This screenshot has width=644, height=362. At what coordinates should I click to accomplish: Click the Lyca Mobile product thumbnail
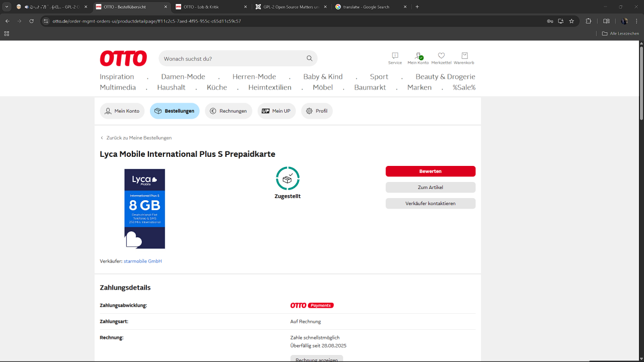145,209
